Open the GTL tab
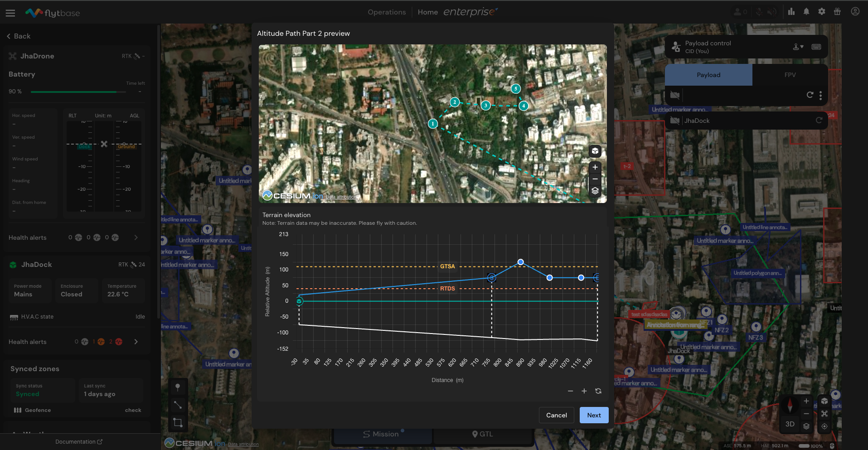The image size is (868, 450). [x=483, y=434]
